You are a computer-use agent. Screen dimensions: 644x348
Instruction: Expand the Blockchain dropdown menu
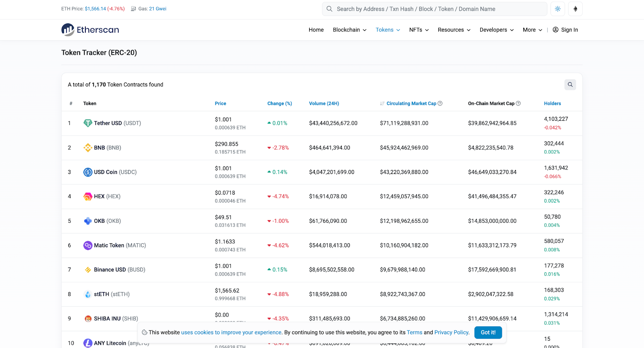coord(349,30)
